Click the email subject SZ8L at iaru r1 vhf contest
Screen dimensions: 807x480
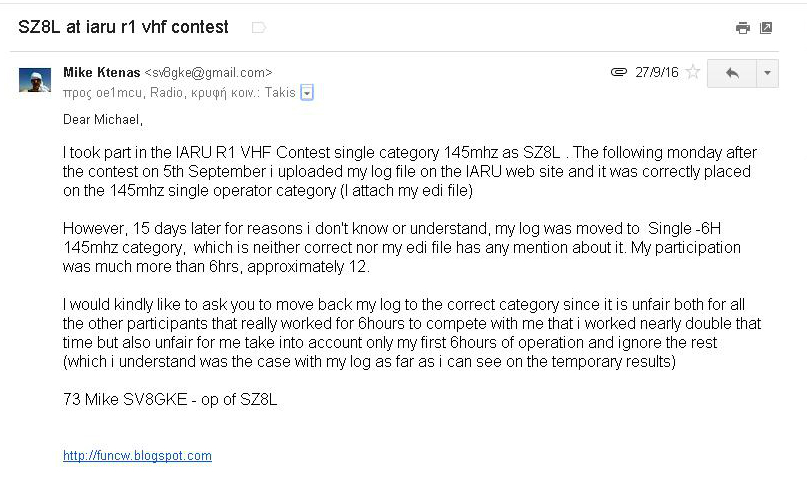(x=123, y=27)
